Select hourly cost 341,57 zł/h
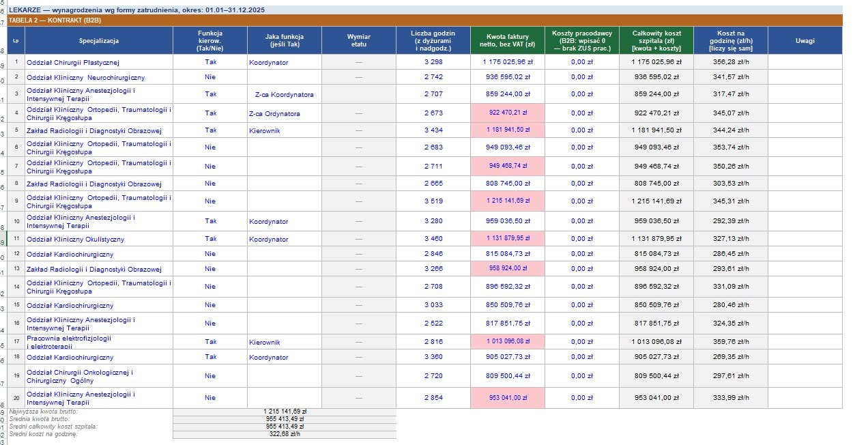The height and width of the screenshot is (445, 868). click(731, 77)
